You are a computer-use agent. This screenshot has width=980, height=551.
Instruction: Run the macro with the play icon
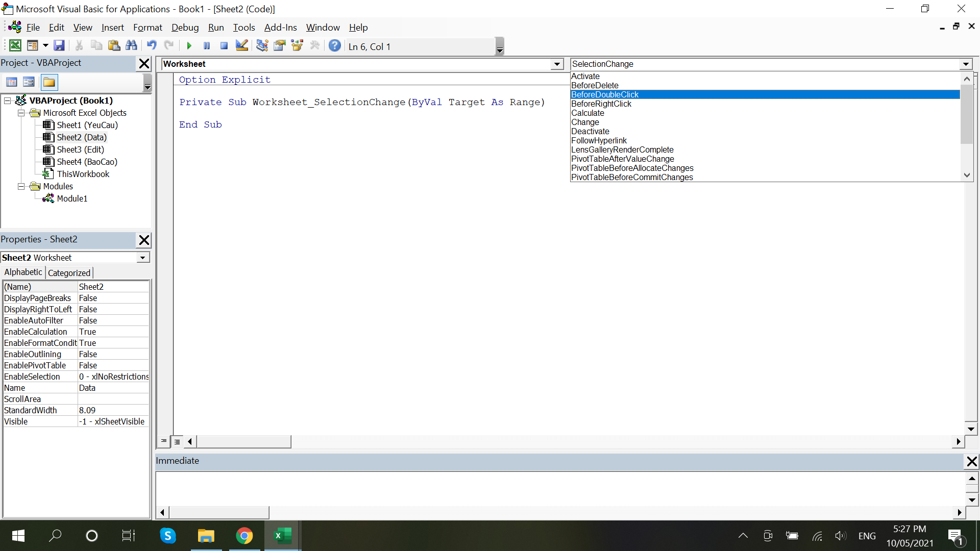pyautogui.click(x=189, y=46)
